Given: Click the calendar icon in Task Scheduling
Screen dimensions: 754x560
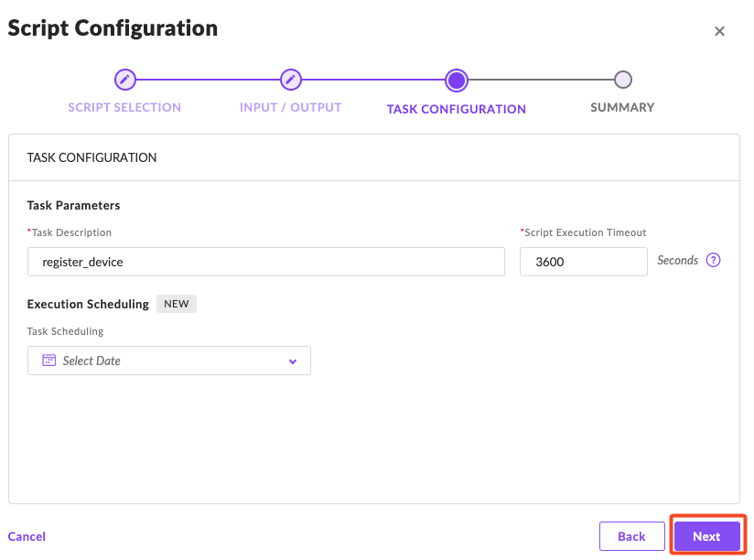Looking at the screenshot, I should click(x=49, y=361).
